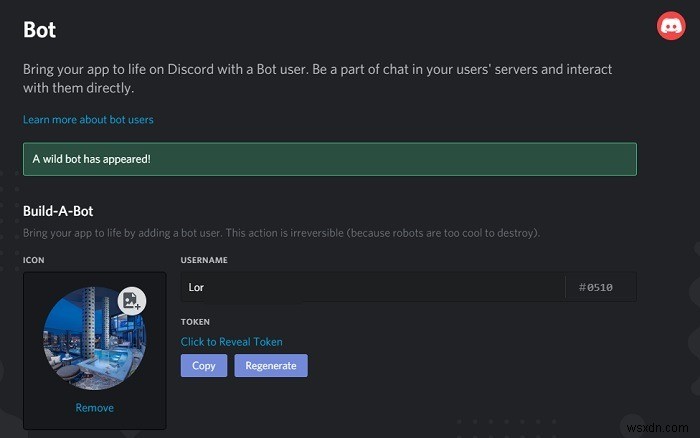Click the USERNAME field label
Screen dimensions: 700x438
(204, 260)
